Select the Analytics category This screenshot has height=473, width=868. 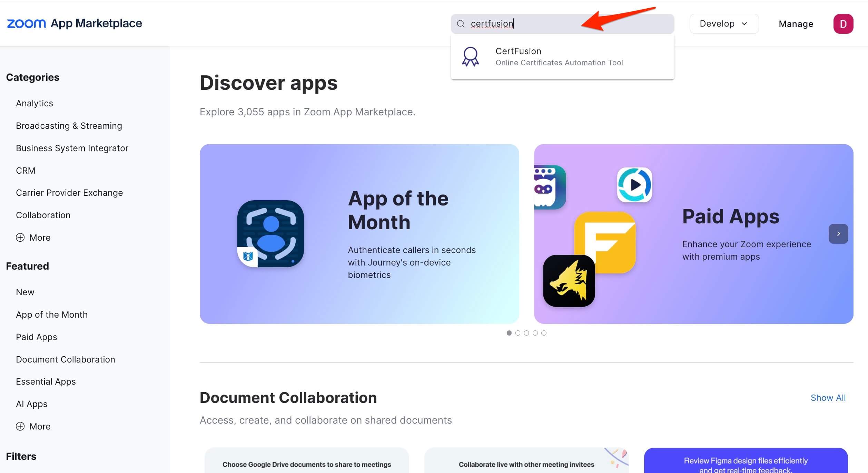(34, 103)
